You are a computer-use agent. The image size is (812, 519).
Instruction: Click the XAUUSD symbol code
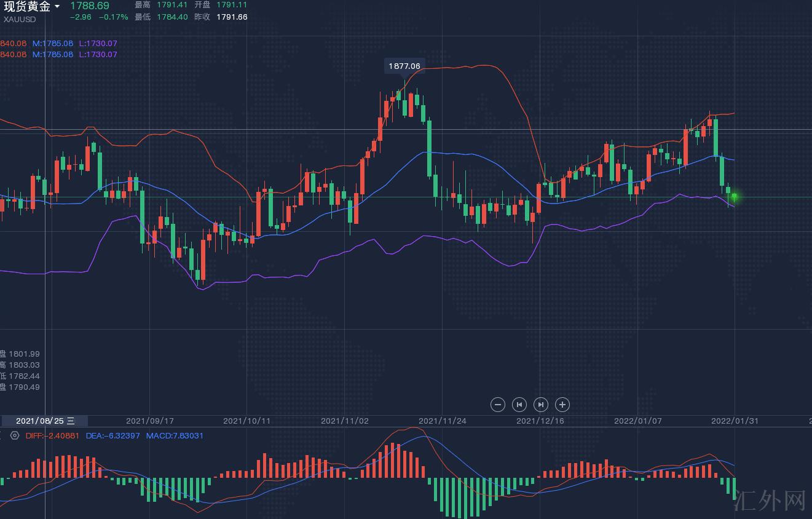pyautogui.click(x=20, y=19)
